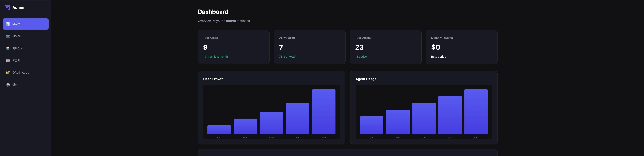Click the Admin title text
The image size is (644, 156).
[x=18, y=7]
